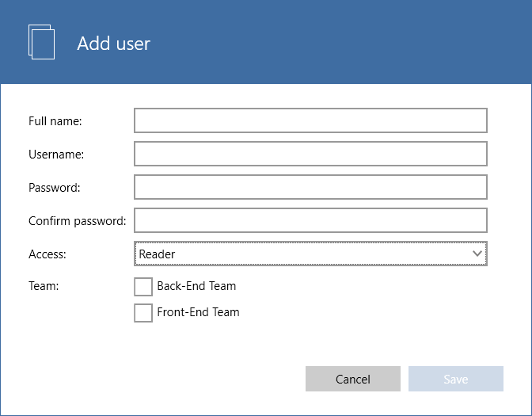Open the Access combo box showing Reader
The image size is (532, 416).
pyautogui.click(x=310, y=254)
